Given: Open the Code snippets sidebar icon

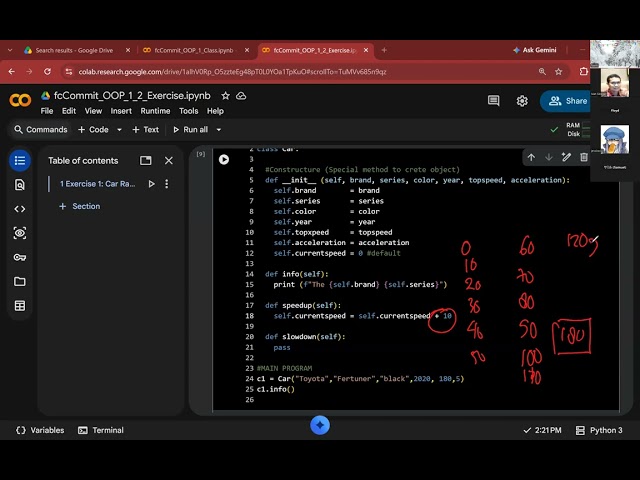Looking at the screenshot, I should click(x=20, y=209).
